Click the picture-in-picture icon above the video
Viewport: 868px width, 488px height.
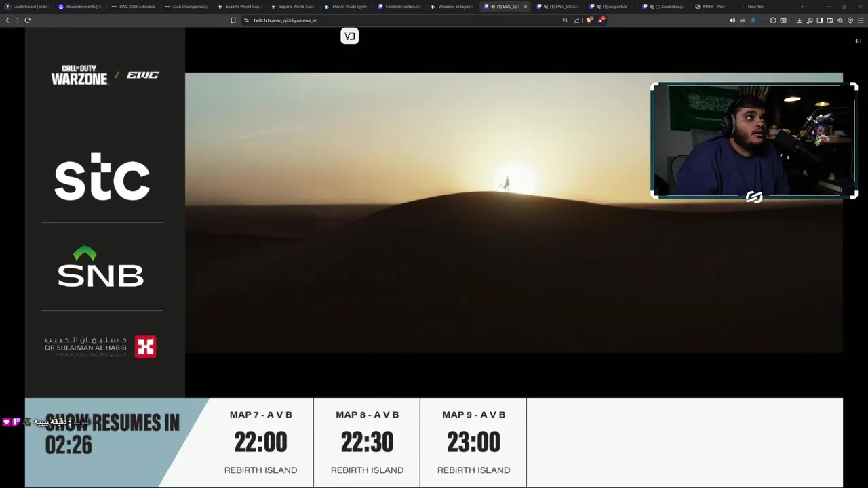click(349, 36)
